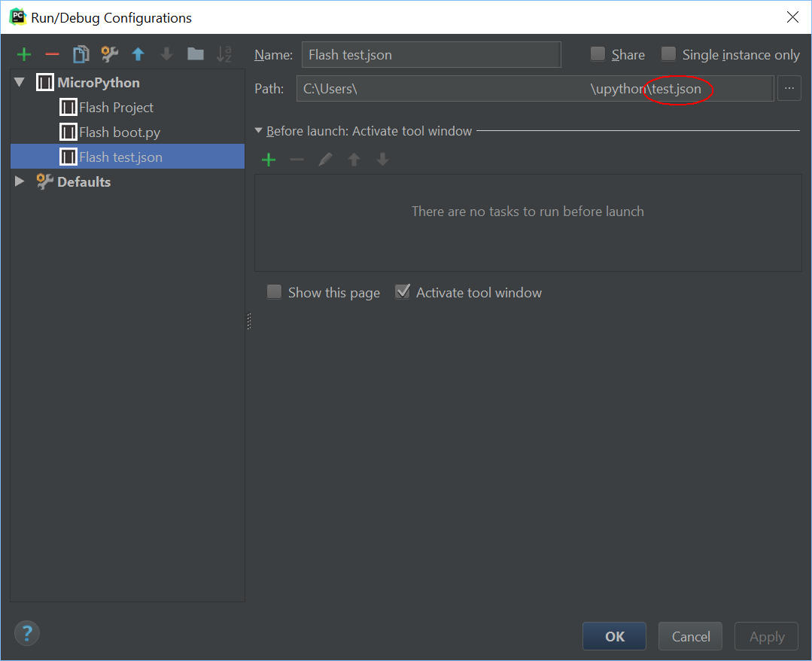Collapse the Before launch section
The height and width of the screenshot is (661, 812).
(258, 130)
